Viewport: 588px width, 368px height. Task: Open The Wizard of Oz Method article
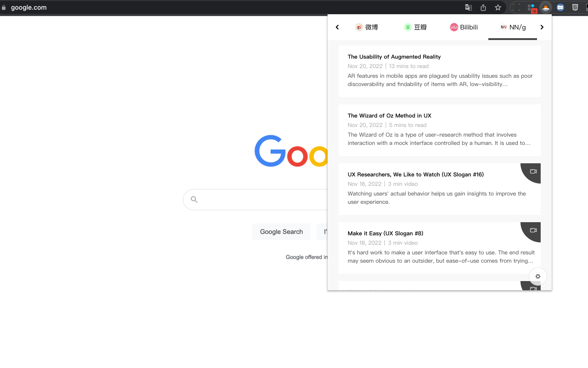point(390,115)
